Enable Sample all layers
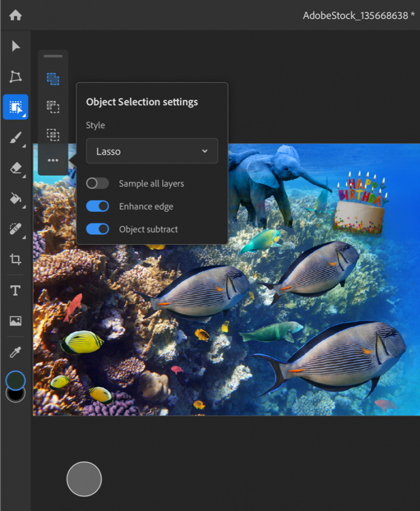Screen dimensions: 420x511 [x=97, y=183]
